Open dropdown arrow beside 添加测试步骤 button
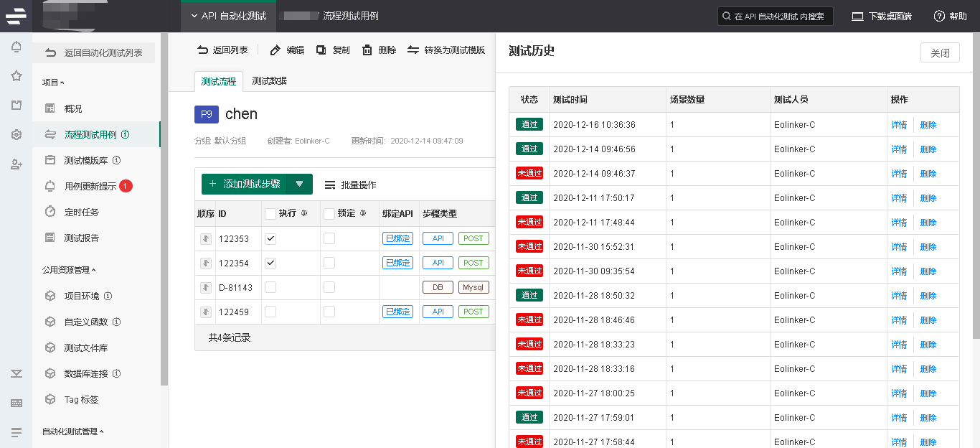 299,185
